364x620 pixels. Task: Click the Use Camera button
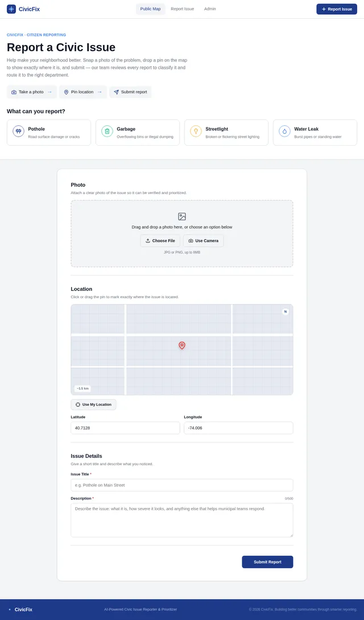pos(203,241)
